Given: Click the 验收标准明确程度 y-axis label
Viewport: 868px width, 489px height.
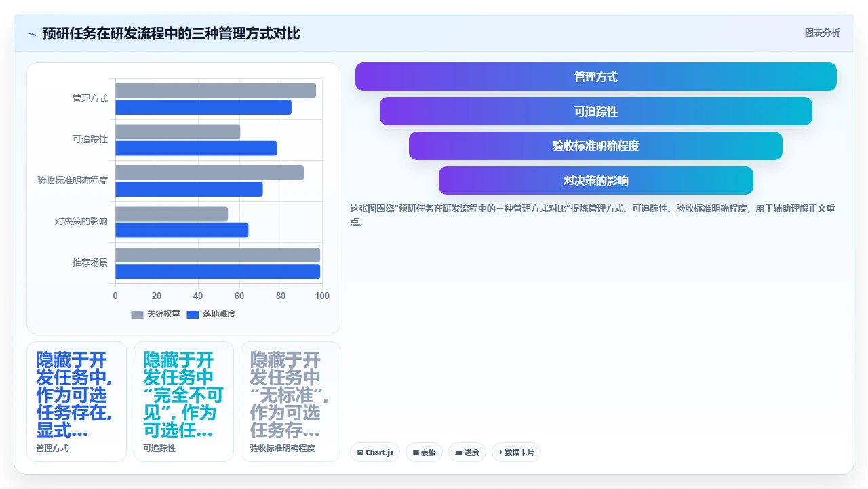Looking at the screenshot, I should tap(73, 180).
